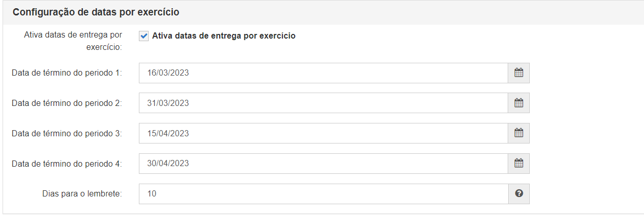This screenshot has width=644, height=215.
Task: Click the label Data de término do periodo 1
Action: pos(67,73)
